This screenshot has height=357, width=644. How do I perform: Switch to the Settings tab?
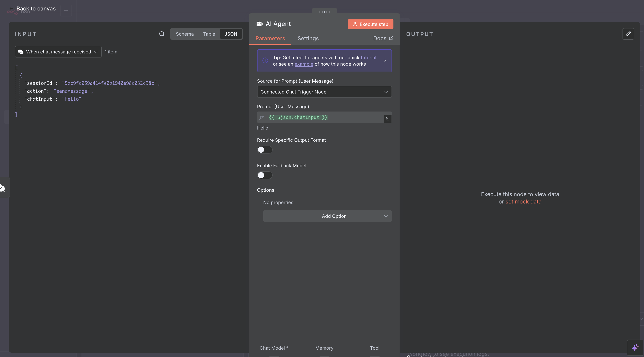click(308, 39)
